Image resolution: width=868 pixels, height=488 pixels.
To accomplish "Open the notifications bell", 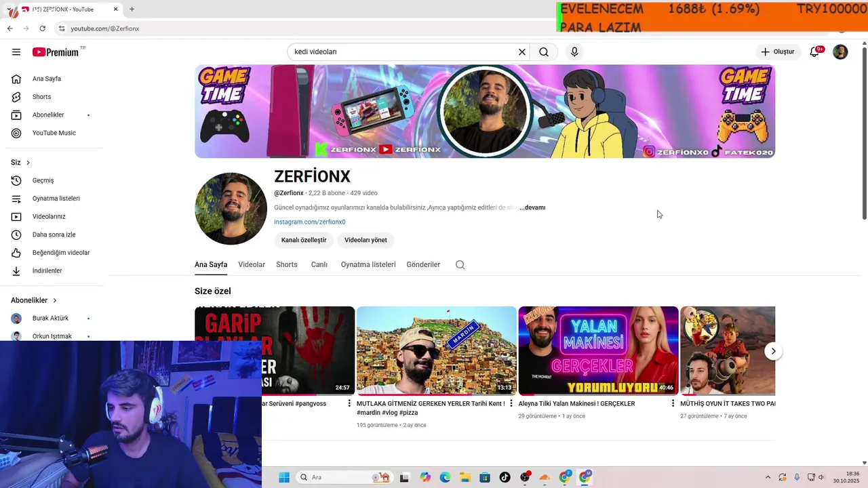I will (815, 52).
